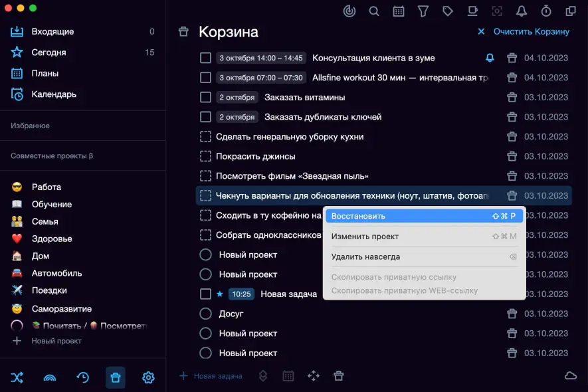Toggle dashed checkbox for Сделать генеральную уборку кухни
The height and width of the screenshot is (392, 588).
(x=205, y=137)
